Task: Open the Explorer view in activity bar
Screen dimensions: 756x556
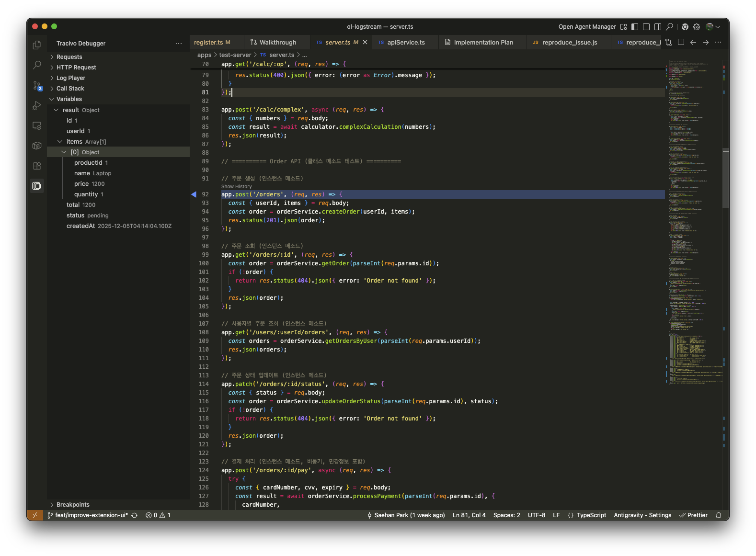Action: [x=37, y=45]
